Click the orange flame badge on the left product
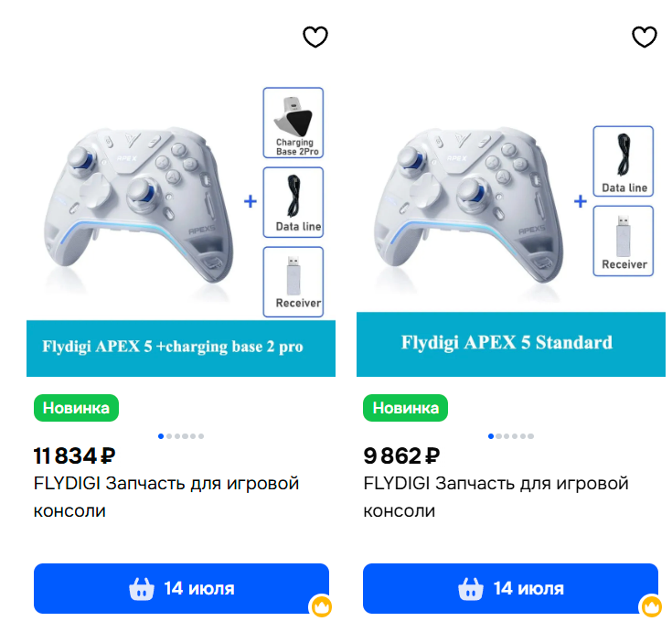The image size is (672, 632). (322, 606)
